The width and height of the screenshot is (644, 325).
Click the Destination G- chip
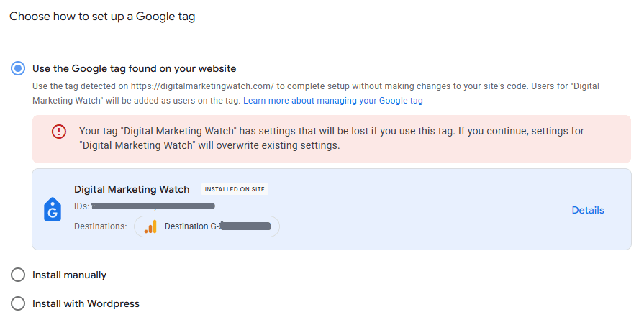tap(207, 226)
